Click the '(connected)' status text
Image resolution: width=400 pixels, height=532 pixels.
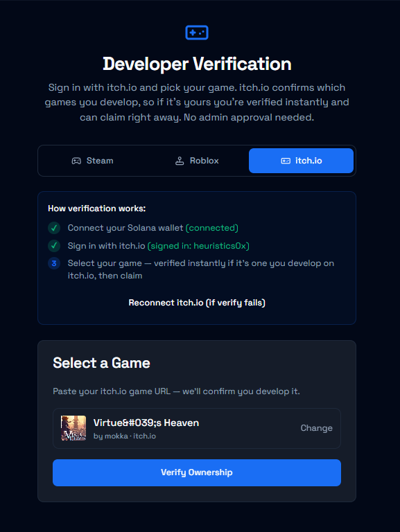[212, 228]
